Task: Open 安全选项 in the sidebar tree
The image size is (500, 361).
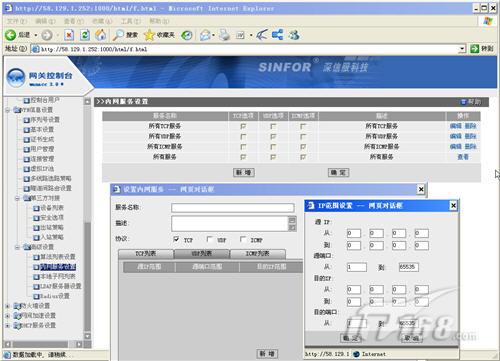Action: tap(52, 218)
